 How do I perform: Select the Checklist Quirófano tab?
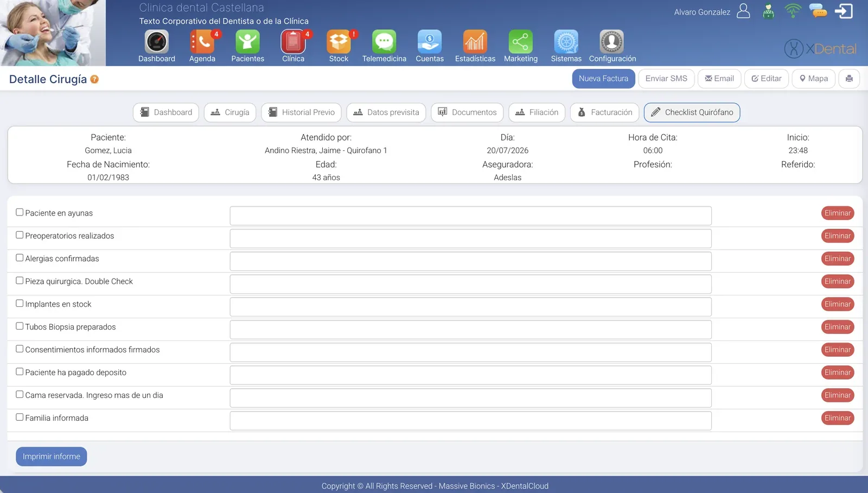pos(692,112)
